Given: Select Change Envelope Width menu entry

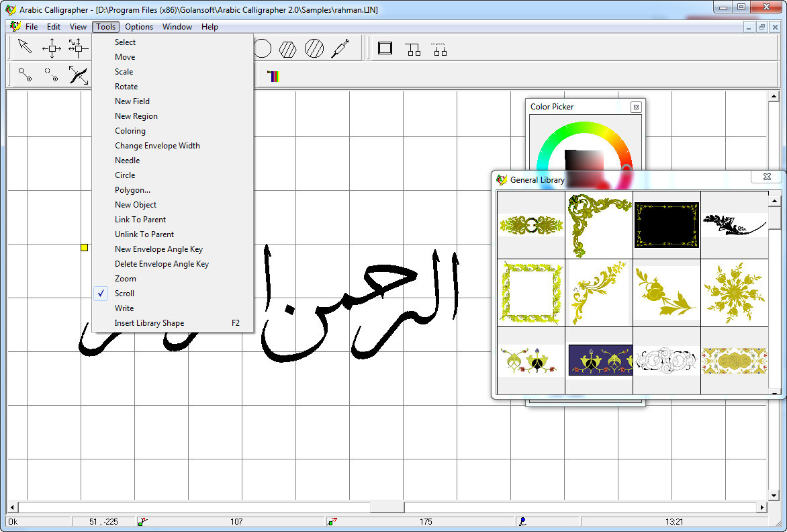Looking at the screenshot, I should [157, 146].
